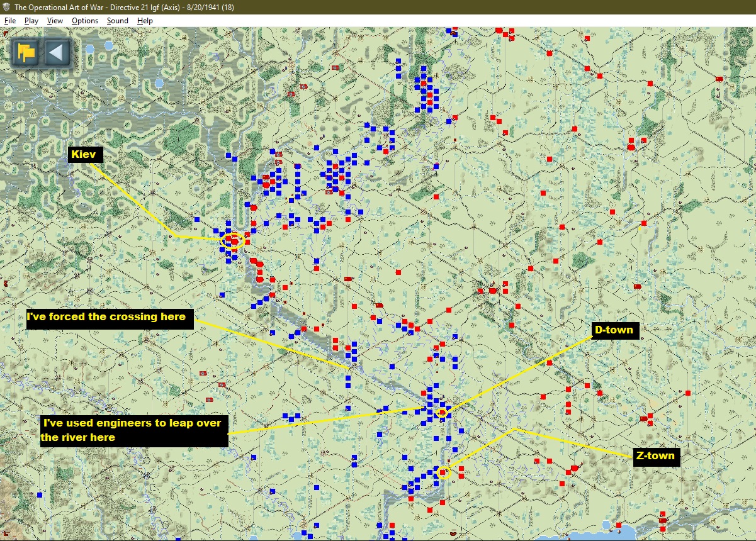
Task: Click the yellow flags button
Action: [26, 52]
